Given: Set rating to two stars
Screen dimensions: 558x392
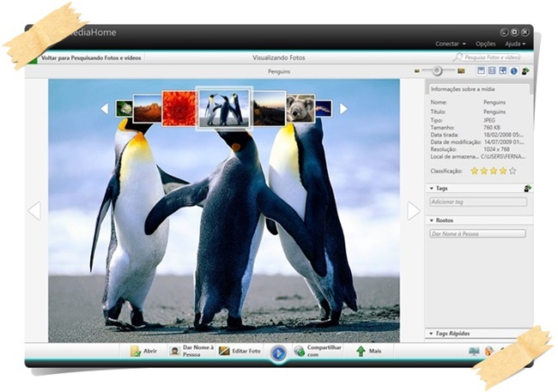Looking at the screenshot, I should click(x=484, y=171).
